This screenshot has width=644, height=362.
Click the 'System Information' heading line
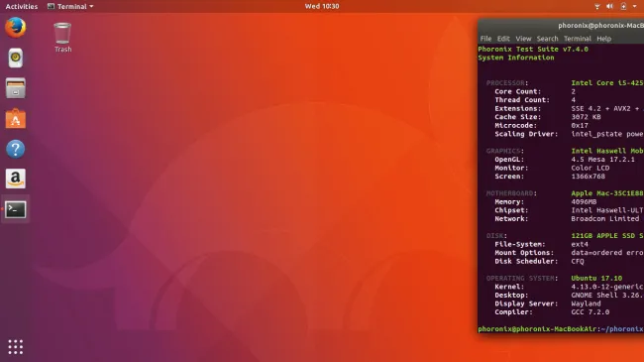516,58
